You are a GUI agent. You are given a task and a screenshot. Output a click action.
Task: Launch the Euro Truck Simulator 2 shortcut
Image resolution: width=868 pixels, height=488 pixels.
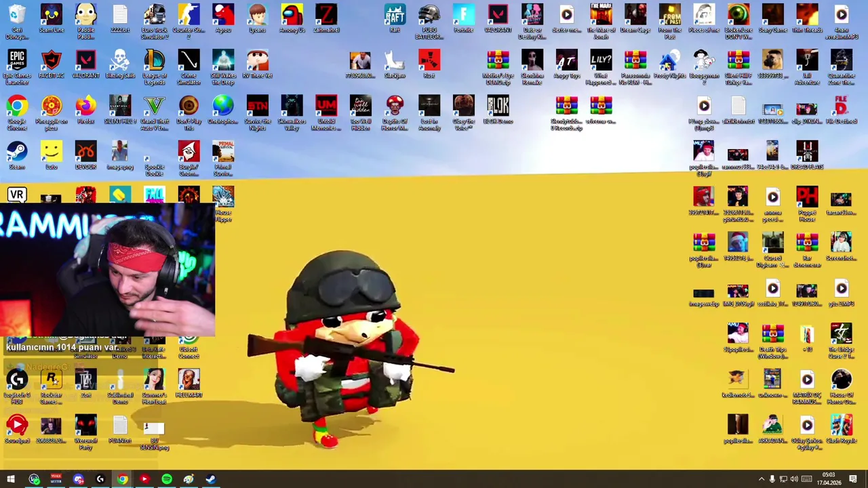click(155, 22)
